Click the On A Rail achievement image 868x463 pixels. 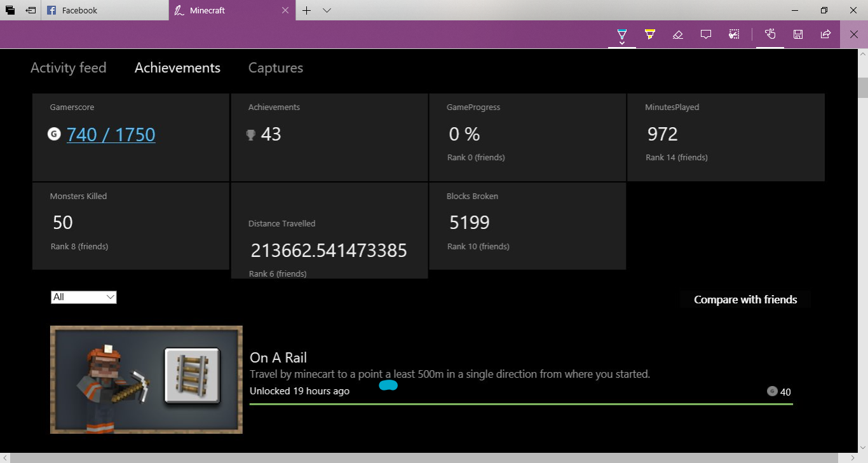[x=146, y=380]
